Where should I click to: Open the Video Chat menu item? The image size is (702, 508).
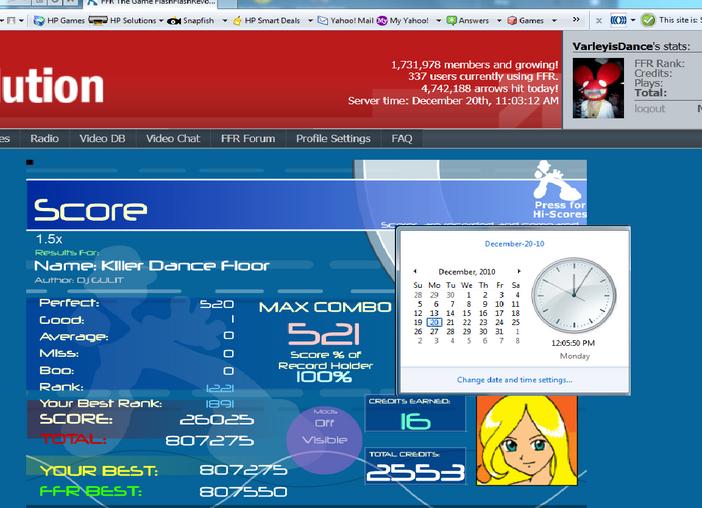(173, 139)
